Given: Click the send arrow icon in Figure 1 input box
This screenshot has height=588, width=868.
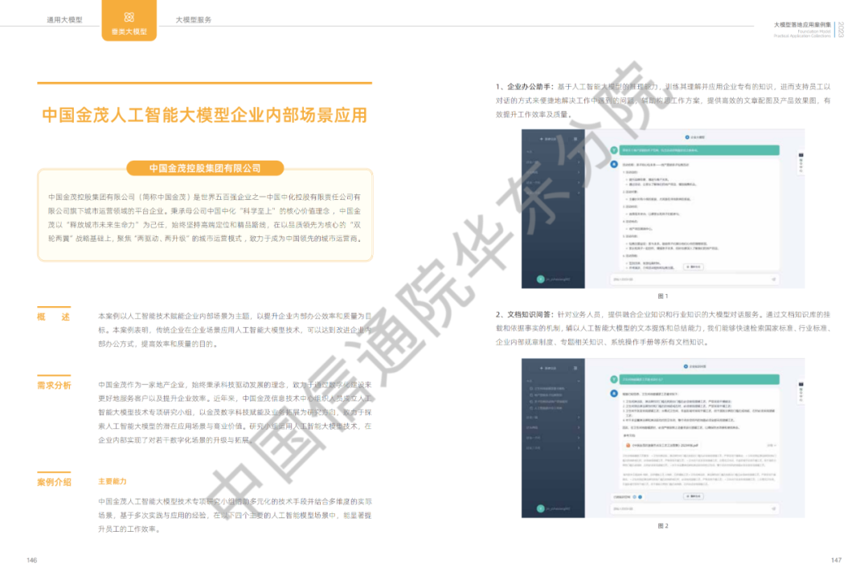Looking at the screenshot, I should [773, 280].
